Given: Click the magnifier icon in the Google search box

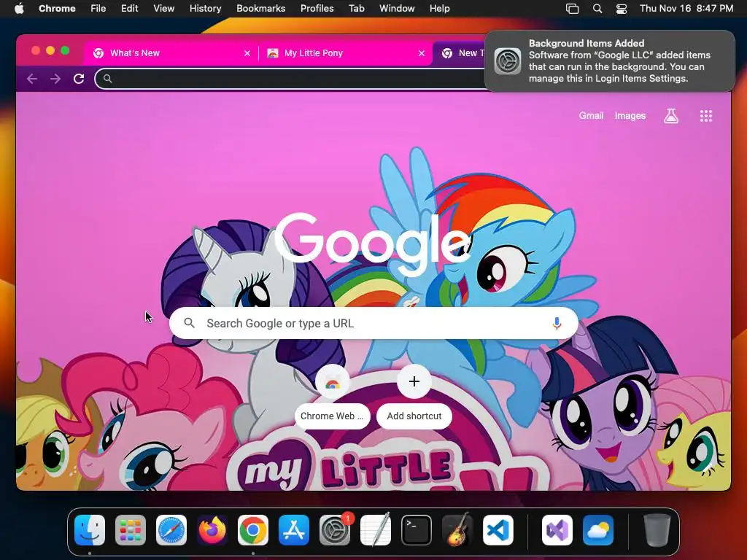Looking at the screenshot, I should click(189, 323).
